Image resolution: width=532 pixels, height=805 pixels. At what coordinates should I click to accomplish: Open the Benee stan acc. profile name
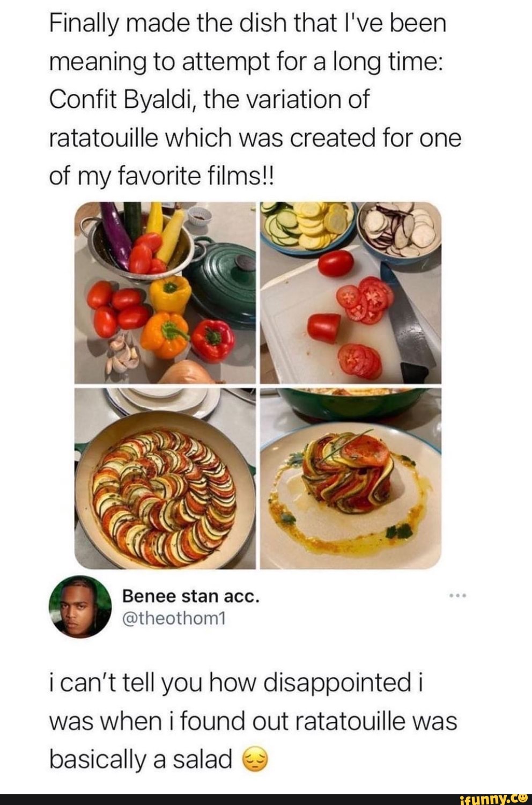click(x=191, y=596)
